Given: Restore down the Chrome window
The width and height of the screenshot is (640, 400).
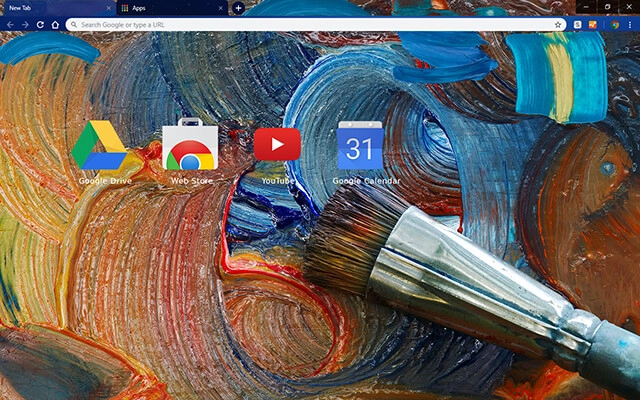Looking at the screenshot, I should 607,7.
